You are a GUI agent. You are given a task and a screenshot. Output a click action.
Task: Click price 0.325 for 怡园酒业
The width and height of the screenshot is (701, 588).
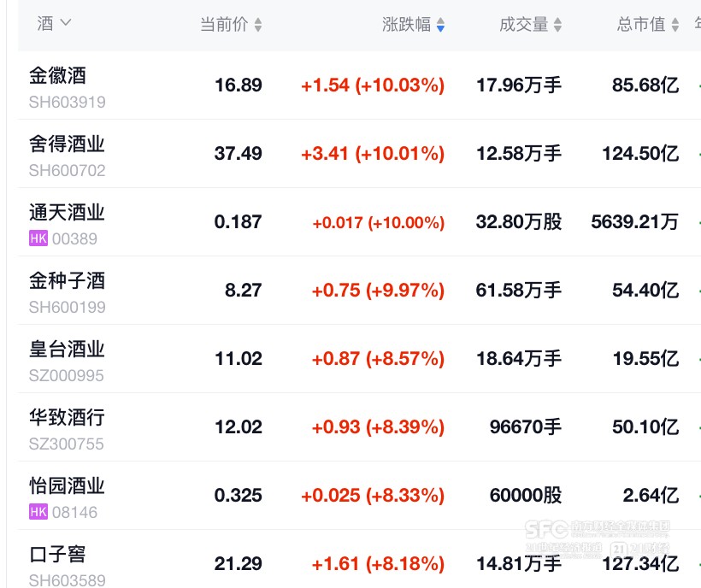point(239,495)
